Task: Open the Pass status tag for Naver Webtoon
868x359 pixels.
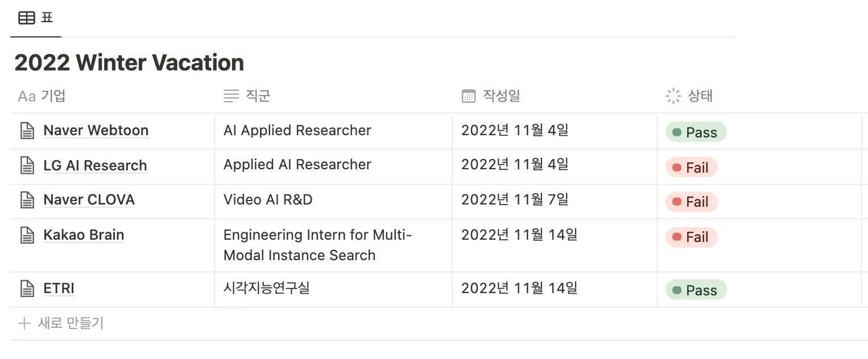Action: point(696,132)
